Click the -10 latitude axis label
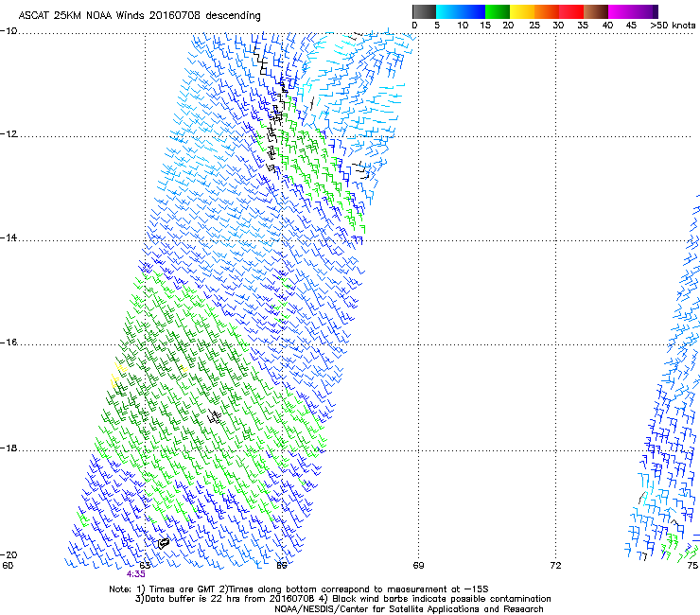The height and width of the screenshot is (615, 700). pos(9,31)
